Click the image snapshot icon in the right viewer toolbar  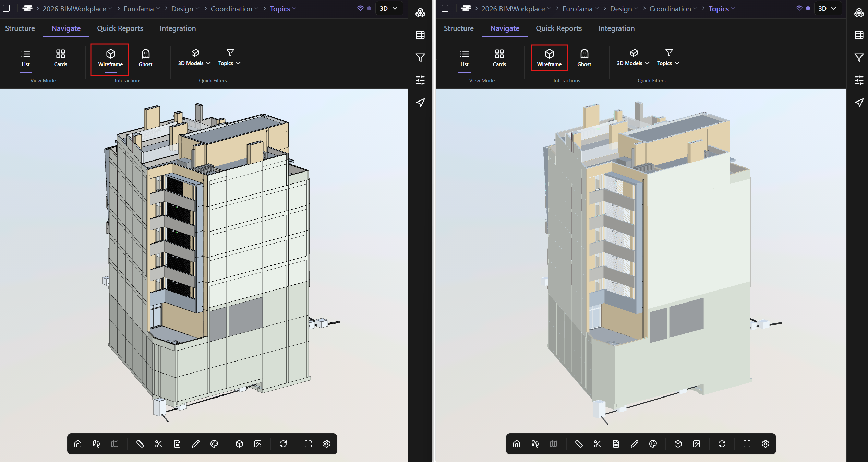tap(697, 444)
